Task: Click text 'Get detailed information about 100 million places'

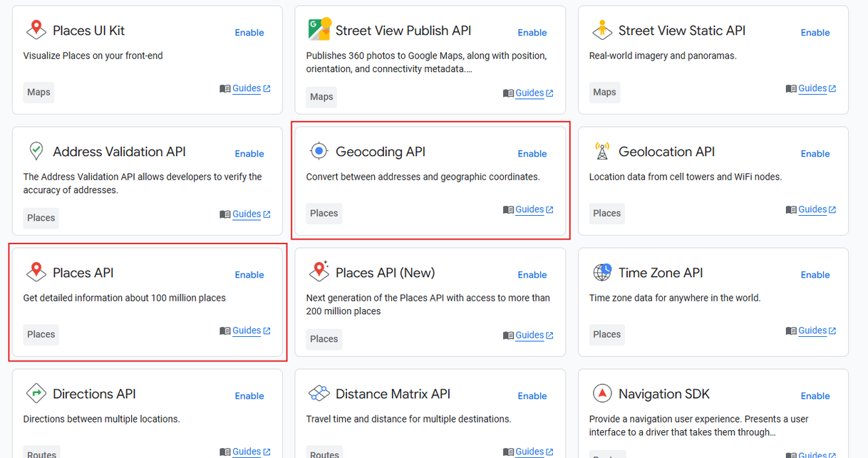Action: 124,298
